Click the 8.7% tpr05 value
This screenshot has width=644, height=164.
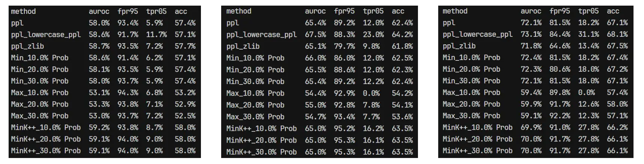coord(154,128)
